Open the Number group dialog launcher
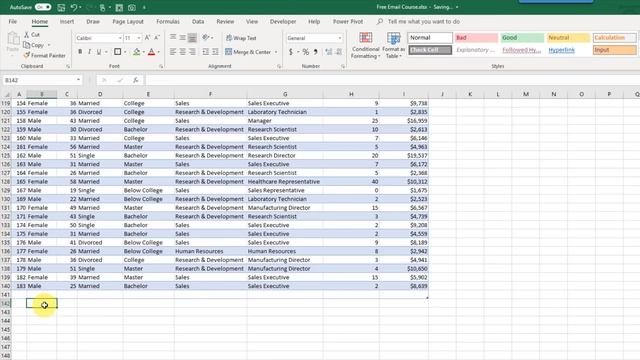The width and height of the screenshot is (640, 360). tap(343, 66)
